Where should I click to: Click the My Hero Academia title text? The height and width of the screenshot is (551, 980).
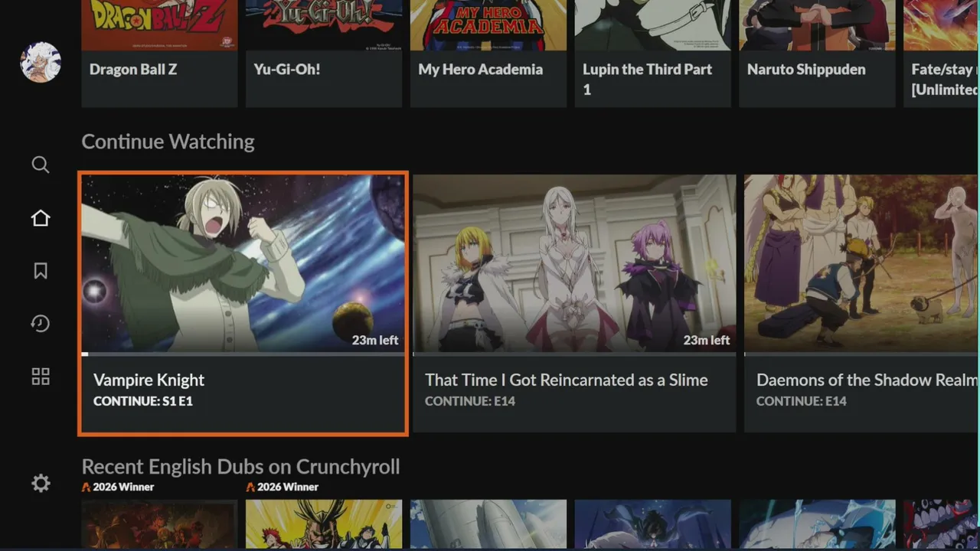(481, 69)
